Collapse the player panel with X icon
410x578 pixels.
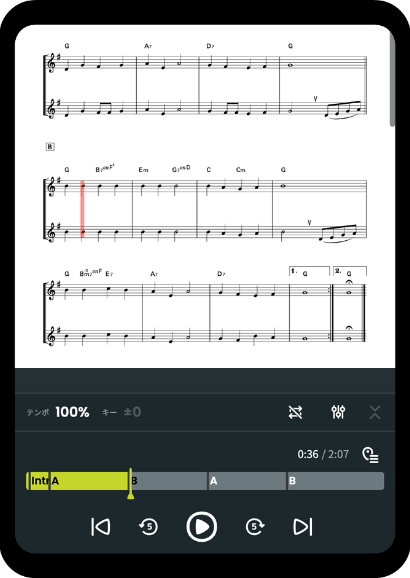(x=375, y=412)
